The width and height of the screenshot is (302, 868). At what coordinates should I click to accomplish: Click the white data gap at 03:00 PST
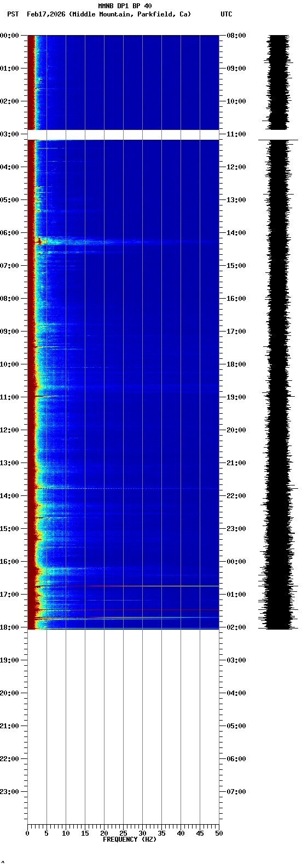tap(123, 135)
